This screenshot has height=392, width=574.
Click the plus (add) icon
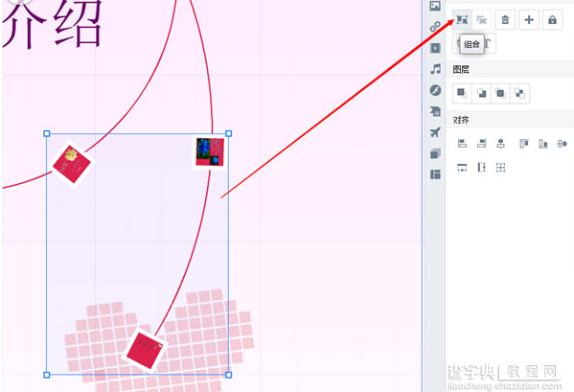pyautogui.click(x=529, y=20)
